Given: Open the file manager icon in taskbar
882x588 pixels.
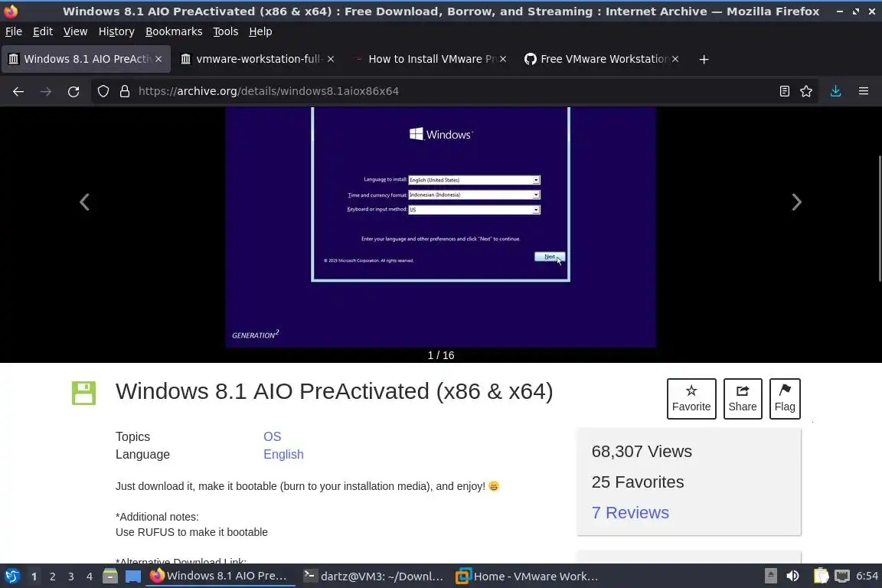Looking at the screenshot, I should 110,577.
